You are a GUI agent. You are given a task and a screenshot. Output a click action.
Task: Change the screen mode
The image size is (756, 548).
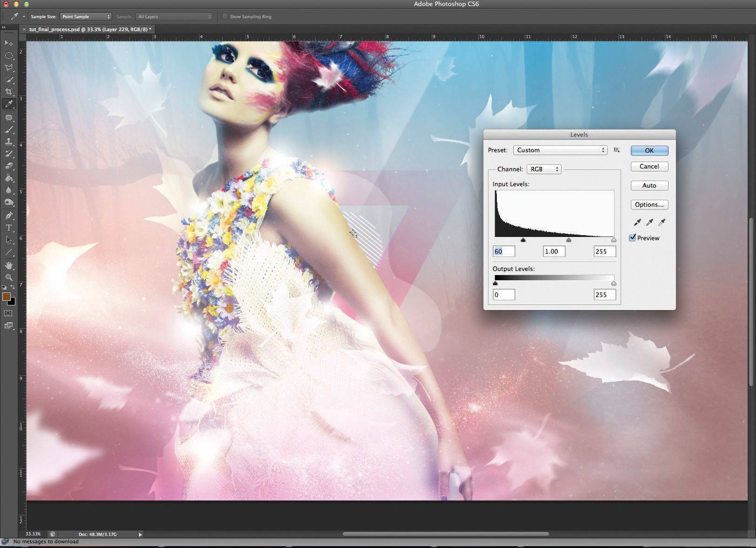8,325
